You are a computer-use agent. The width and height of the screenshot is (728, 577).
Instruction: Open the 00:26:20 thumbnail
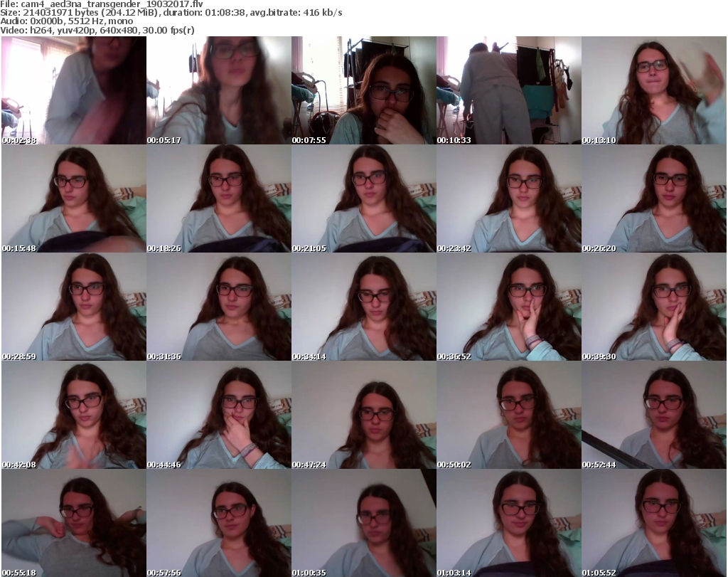654,198
